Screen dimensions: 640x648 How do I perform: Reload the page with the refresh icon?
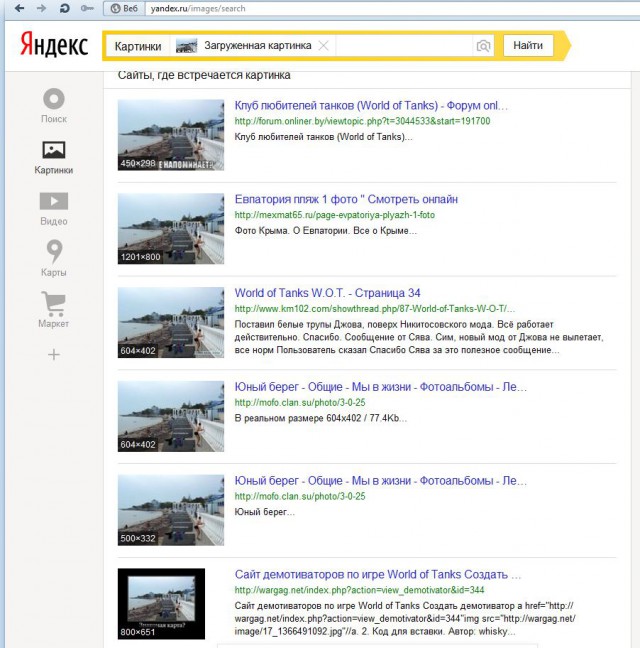[x=64, y=8]
